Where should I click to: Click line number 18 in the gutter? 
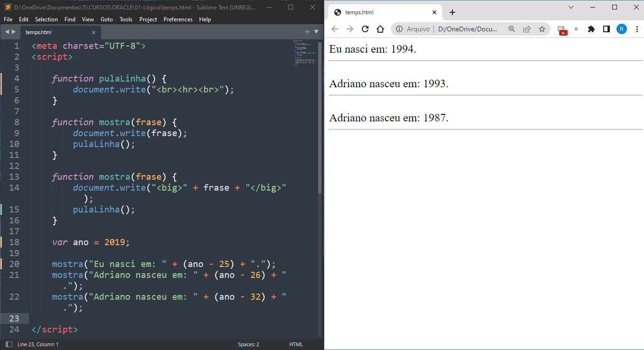14,242
